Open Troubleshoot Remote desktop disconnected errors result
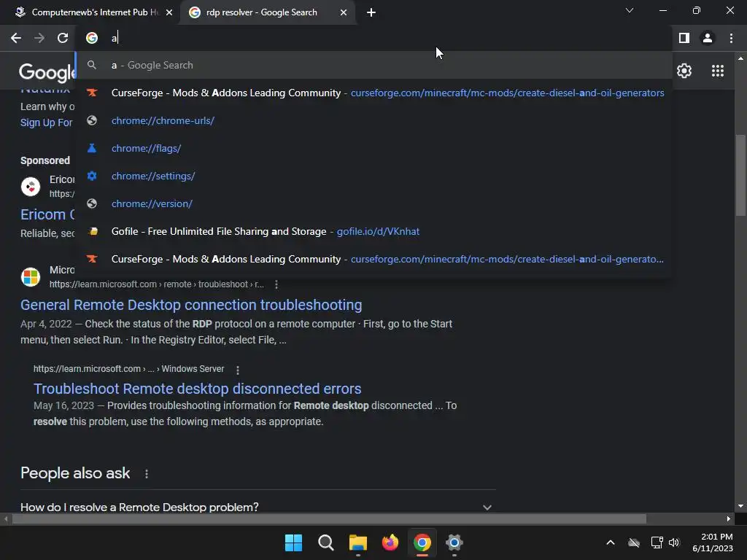Screen dimensions: 747x560 point(197,389)
